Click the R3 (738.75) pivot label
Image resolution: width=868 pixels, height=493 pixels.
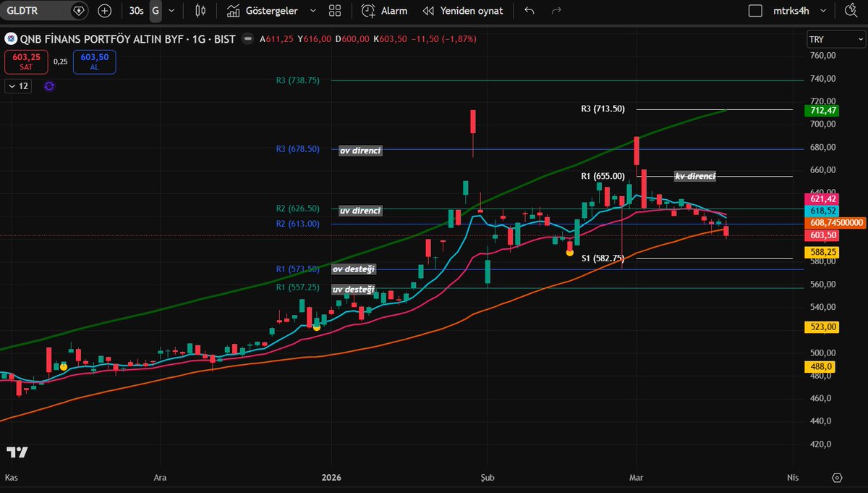(297, 81)
